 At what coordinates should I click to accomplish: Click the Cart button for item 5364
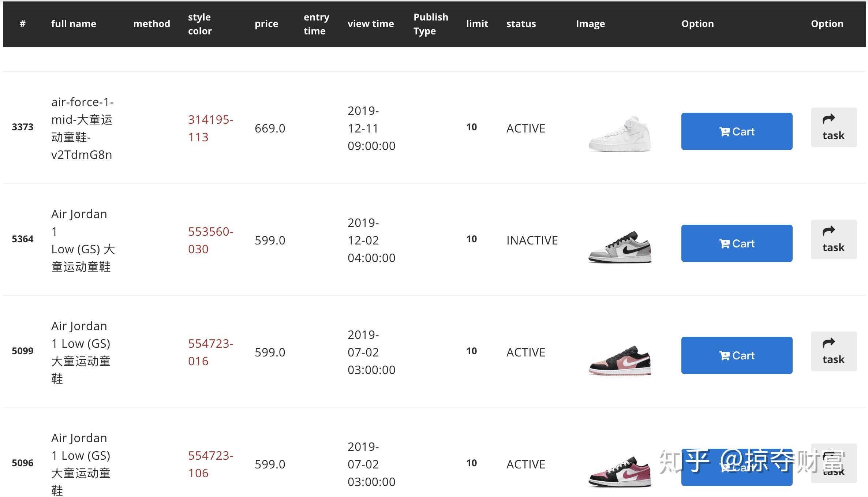[x=737, y=243]
